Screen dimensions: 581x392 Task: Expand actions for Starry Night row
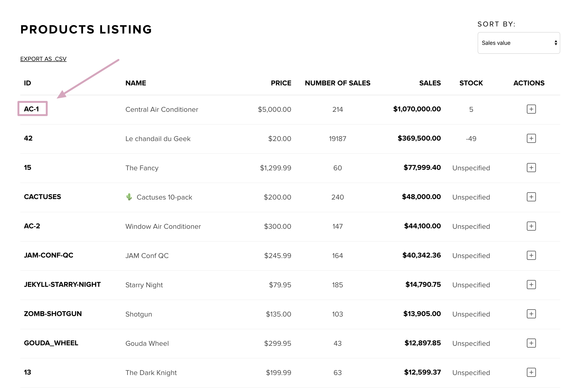click(531, 285)
